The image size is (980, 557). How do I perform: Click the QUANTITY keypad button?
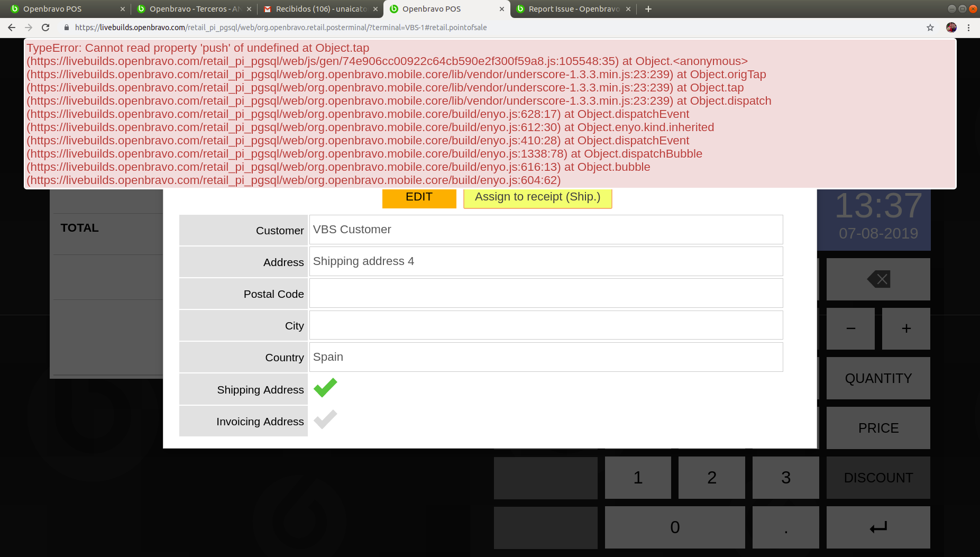[878, 378]
